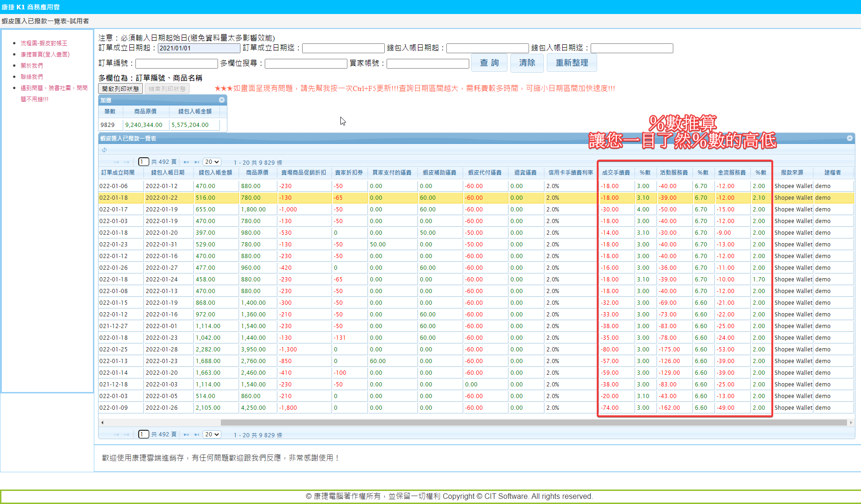
Task: Jump to last page in bottom pager
Action: coord(197,434)
